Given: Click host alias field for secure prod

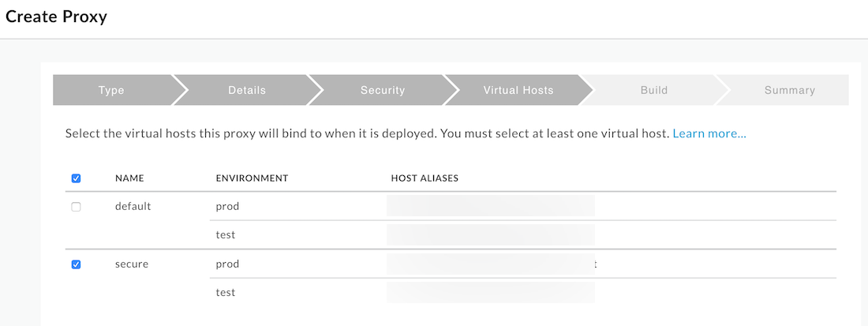Looking at the screenshot, I should (491, 264).
